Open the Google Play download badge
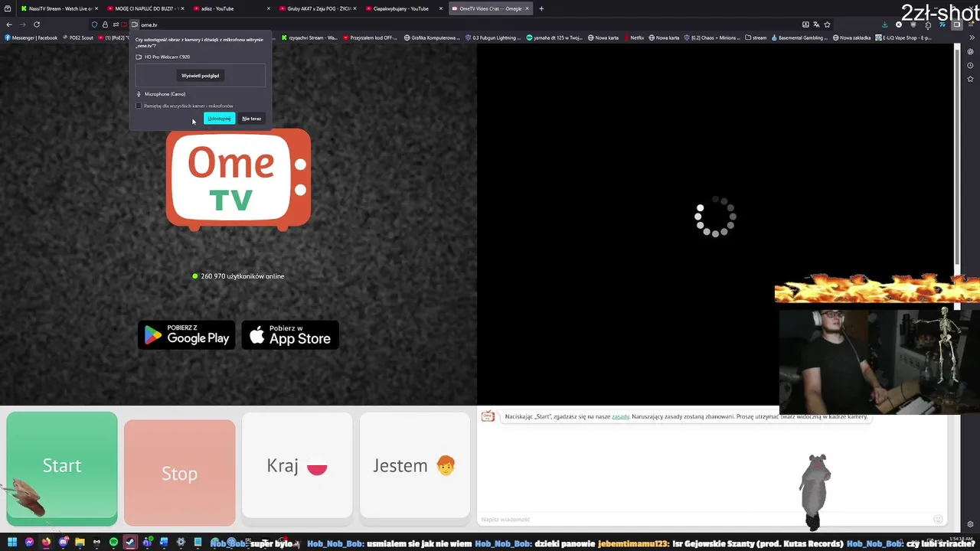Image resolution: width=980 pixels, height=551 pixels. tap(187, 335)
